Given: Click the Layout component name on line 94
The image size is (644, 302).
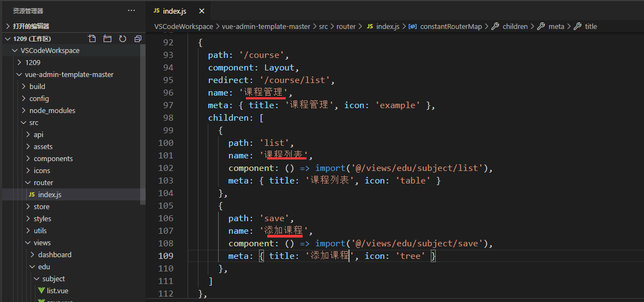Looking at the screenshot, I should point(279,68).
